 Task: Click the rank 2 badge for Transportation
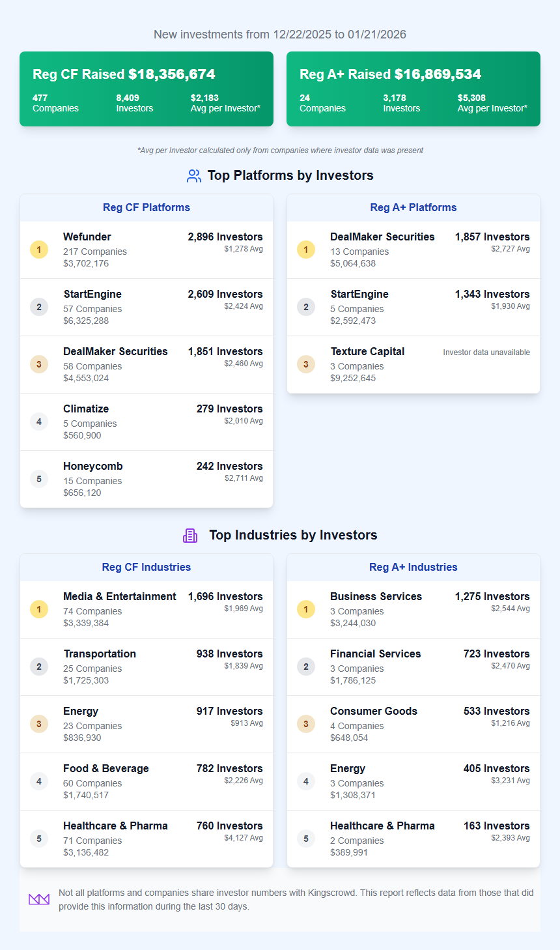click(39, 667)
